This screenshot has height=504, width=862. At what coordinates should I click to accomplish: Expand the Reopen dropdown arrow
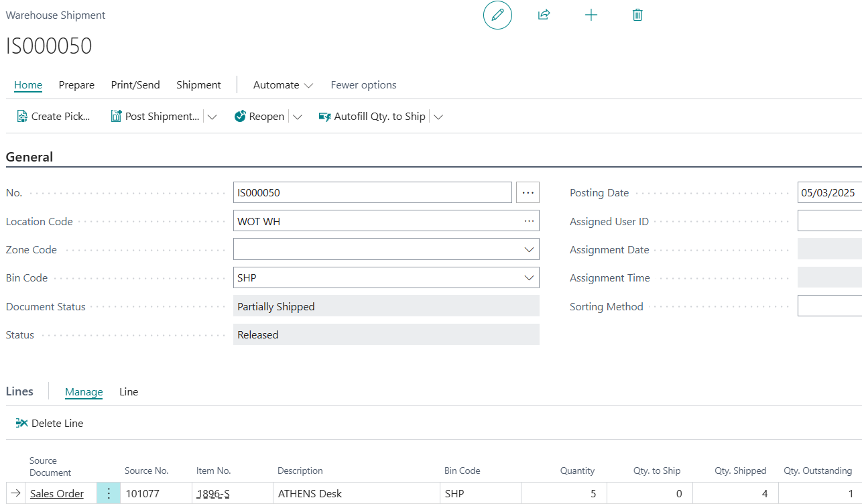click(x=297, y=117)
